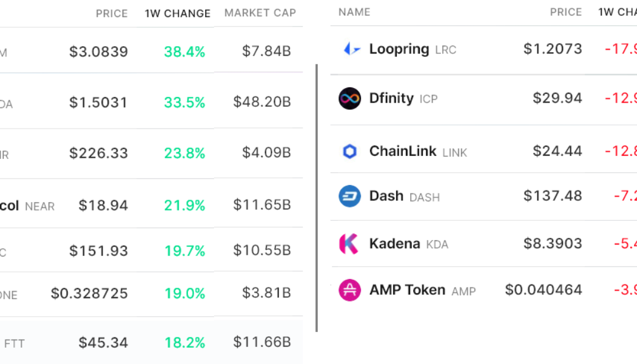637x364 pixels.
Task: Open the AMP Token name link
Action: [x=407, y=290]
